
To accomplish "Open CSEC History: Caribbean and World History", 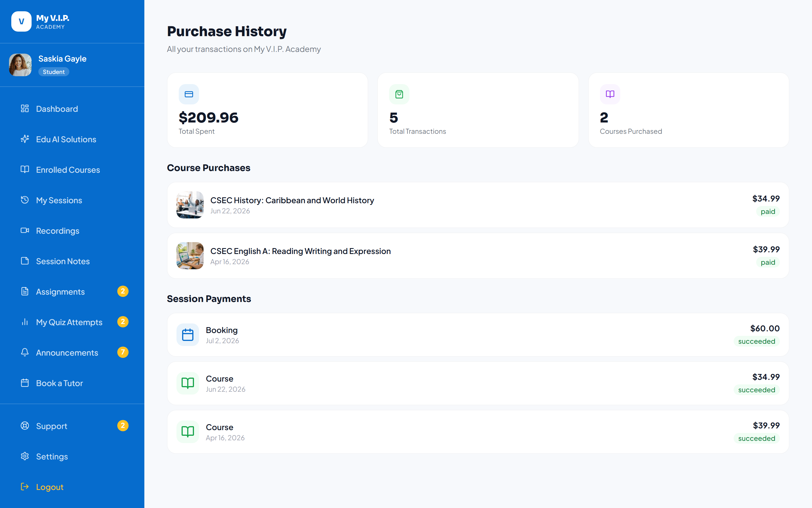I will [292, 200].
